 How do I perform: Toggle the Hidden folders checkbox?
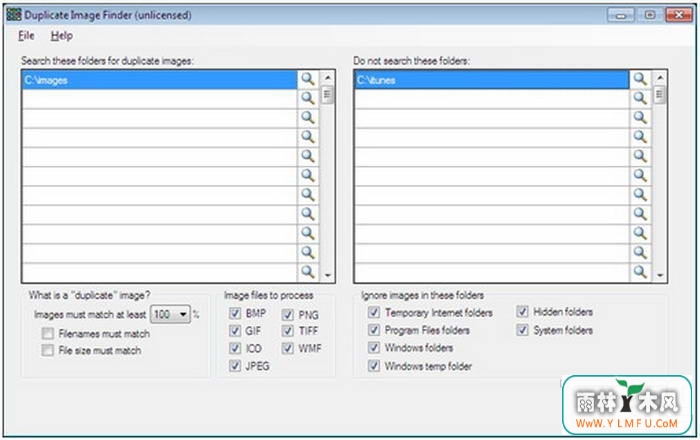click(522, 311)
